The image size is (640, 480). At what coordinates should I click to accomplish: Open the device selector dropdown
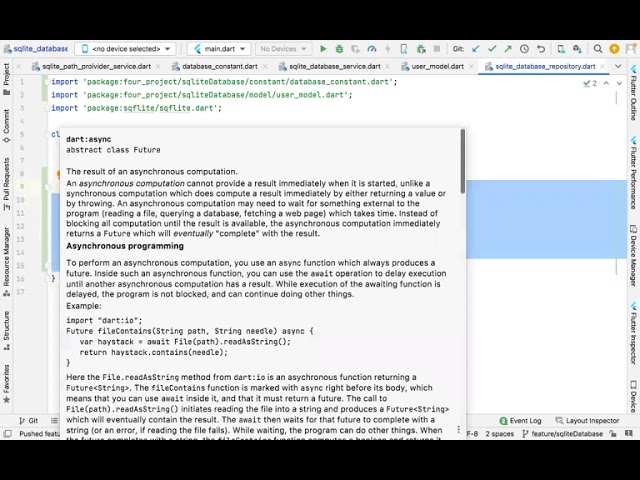point(126,49)
